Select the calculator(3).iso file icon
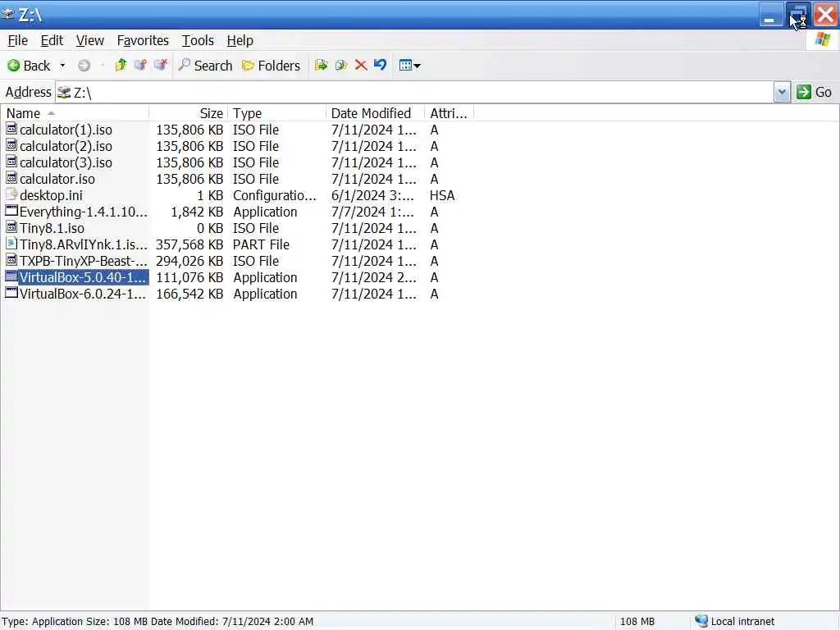The width and height of the screenshot is (840, 630). pos(11,162)
